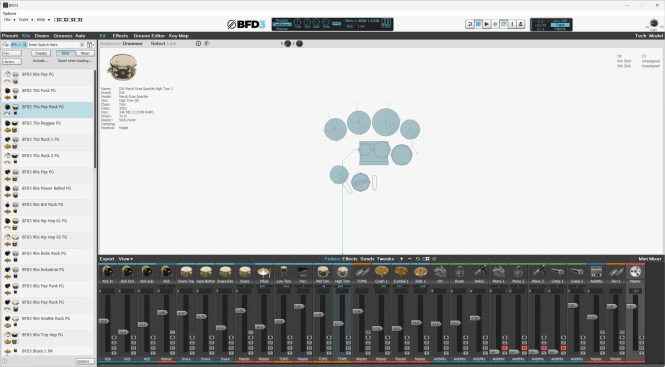Click the Gain knob at top right
This screenshot has width=665, height=367.
654,23
